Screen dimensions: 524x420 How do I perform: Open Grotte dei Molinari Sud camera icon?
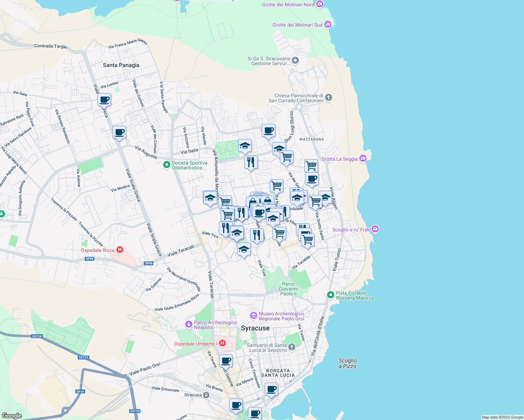pyautogui.click(x=328, y=24)
